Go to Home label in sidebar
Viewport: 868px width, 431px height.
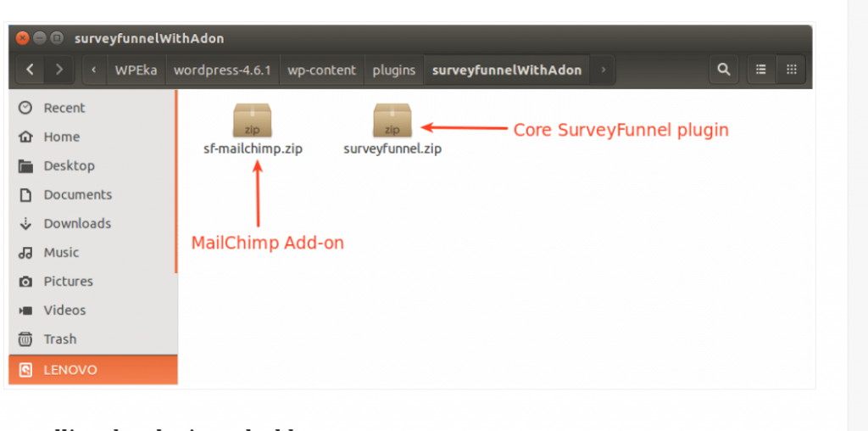(61, 137)
